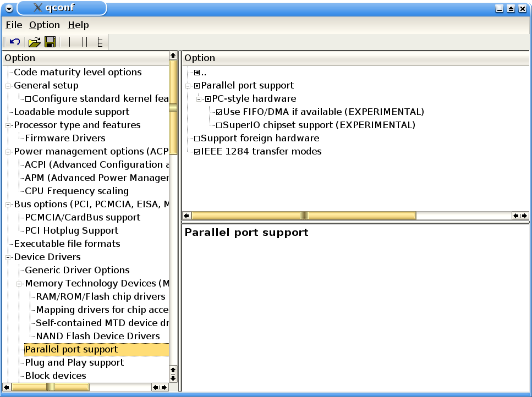Select Plug and Play support entry

pyautogui.click(x=74, y=362)
